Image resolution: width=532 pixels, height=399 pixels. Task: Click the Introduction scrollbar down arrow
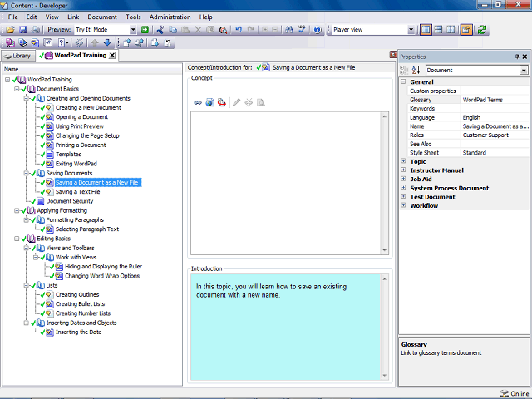point(385,375)
